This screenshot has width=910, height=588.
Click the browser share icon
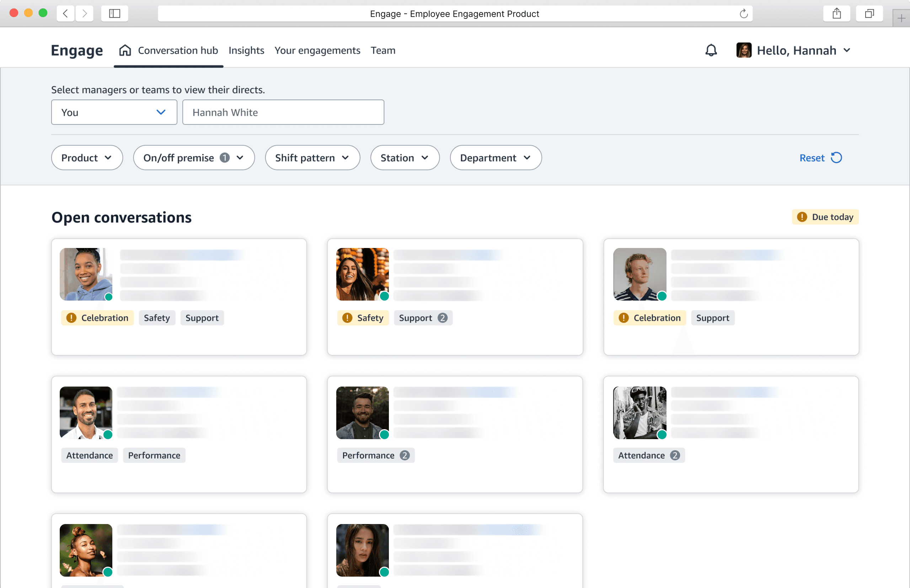click(837, 14)
